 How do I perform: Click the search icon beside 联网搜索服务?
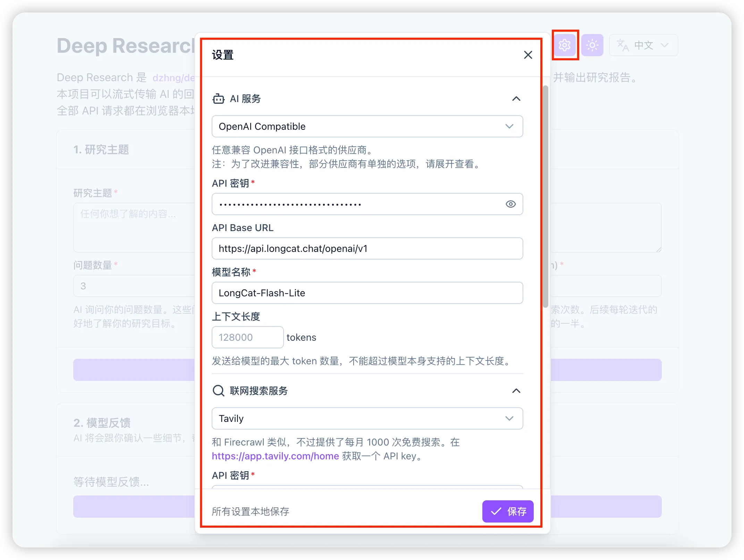coord(219,391)
